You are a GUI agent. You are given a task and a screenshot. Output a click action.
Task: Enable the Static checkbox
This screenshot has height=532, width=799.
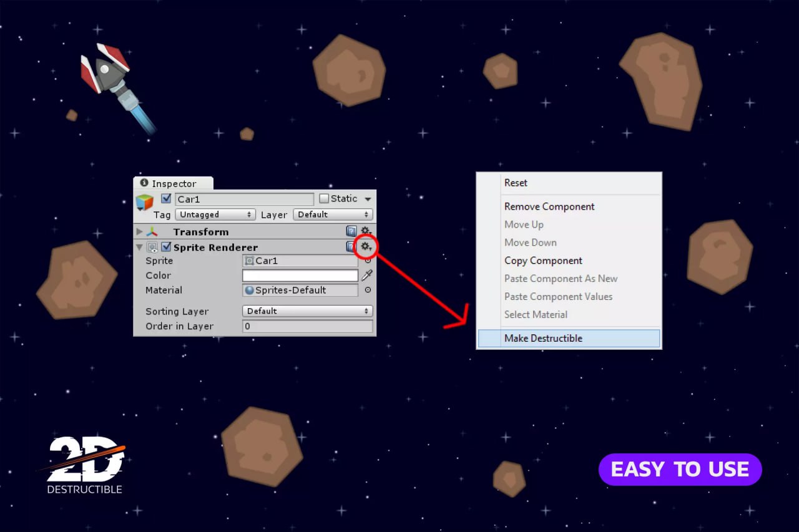pos(324,199)
